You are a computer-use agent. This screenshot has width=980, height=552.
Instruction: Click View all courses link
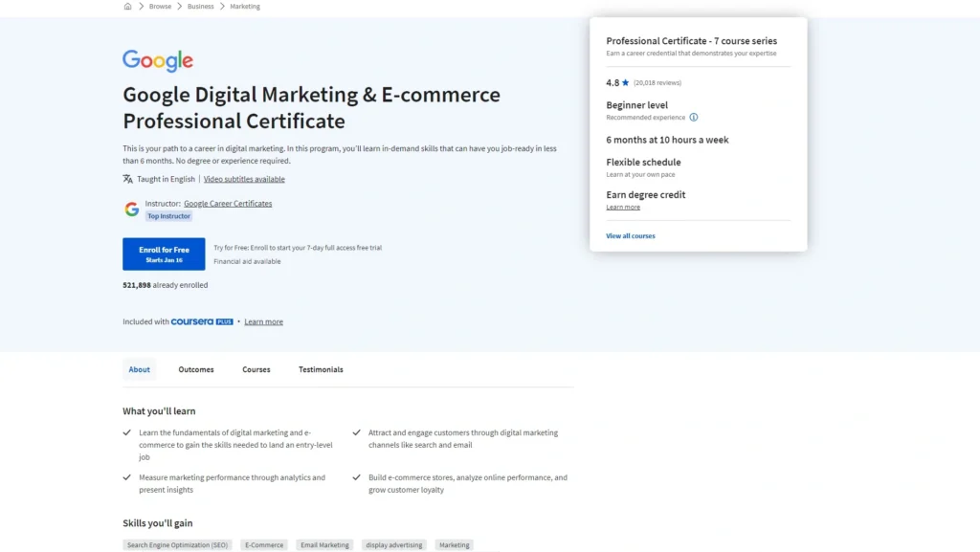(x=631, y=236)
